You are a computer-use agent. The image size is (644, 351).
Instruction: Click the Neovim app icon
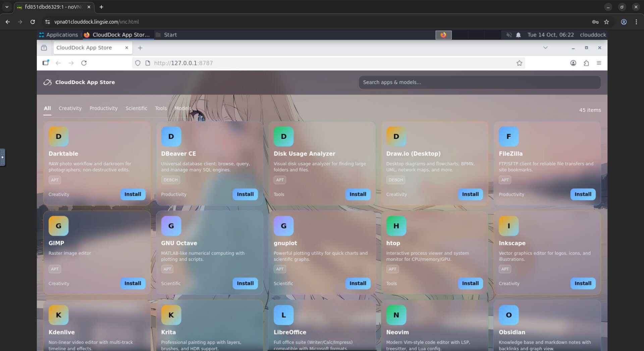pyautogui.click(x=396, y=315)
